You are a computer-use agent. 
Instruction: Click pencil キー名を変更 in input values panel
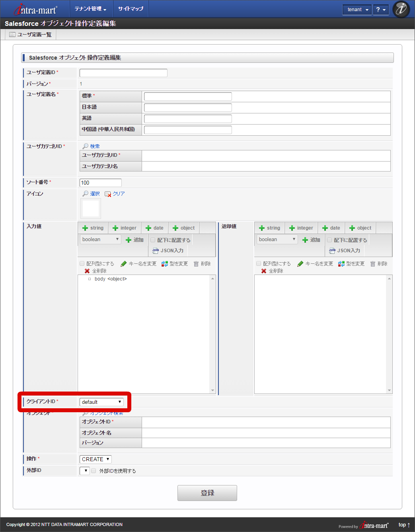pyautogui.click(x=138, y=264)
